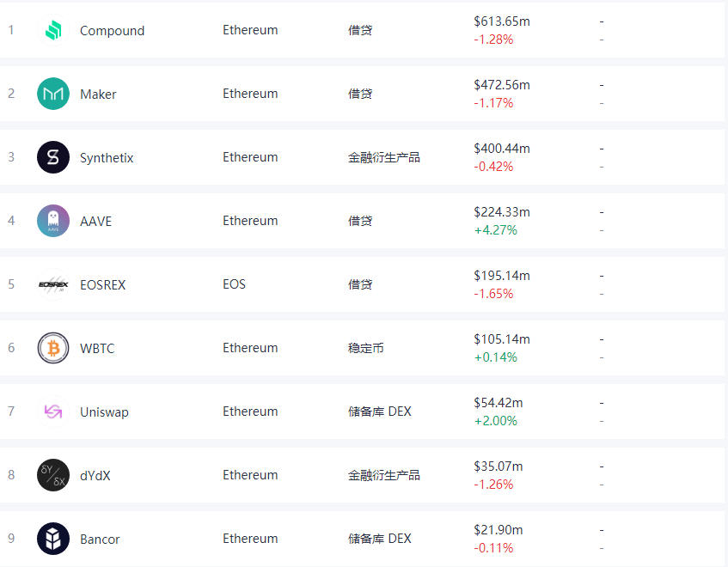Image resolution: width=728 pixels, height=567 pixels.
Task: Open the Compound project name link
Action: pyautogui.click(x=112, y=31)
